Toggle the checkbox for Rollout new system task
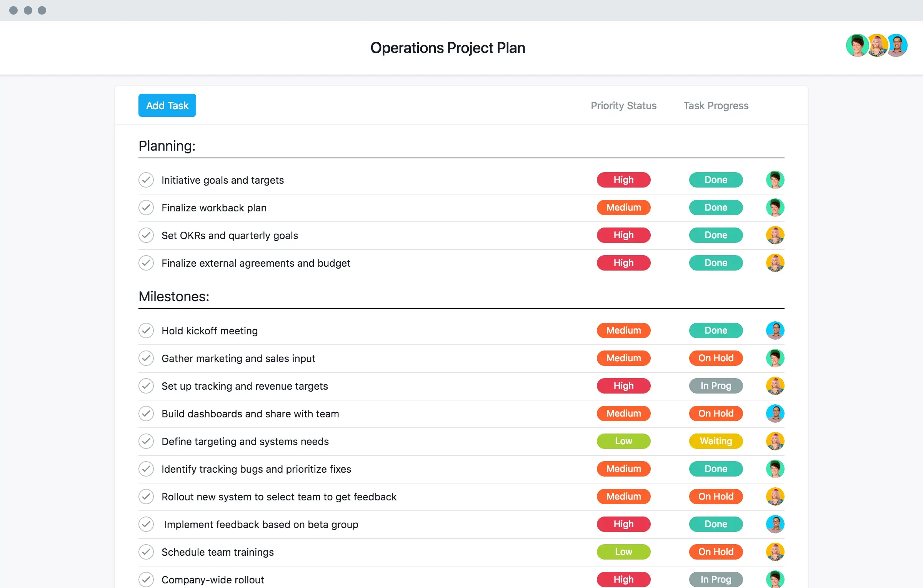The image size is (923, 588). point(147,497)
